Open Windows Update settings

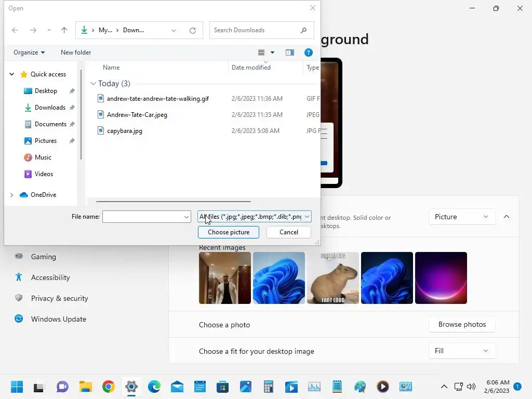coord(58,320)
